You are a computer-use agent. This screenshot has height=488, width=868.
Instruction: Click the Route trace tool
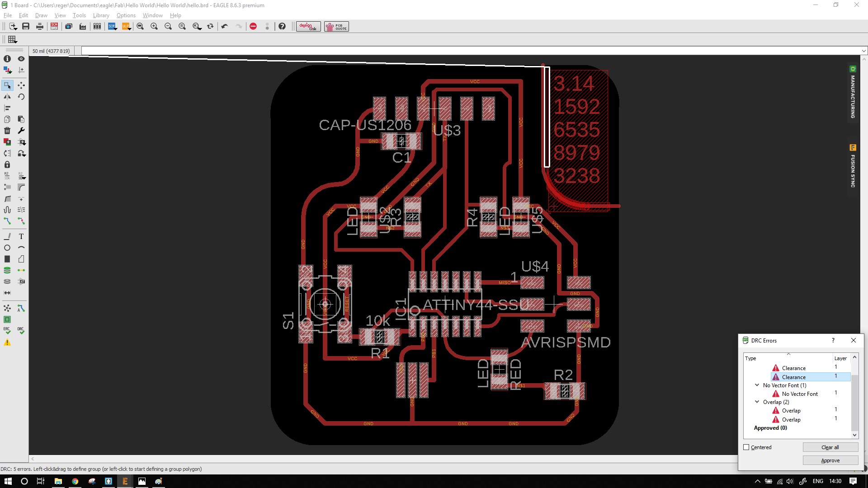[x=7, y=221]
